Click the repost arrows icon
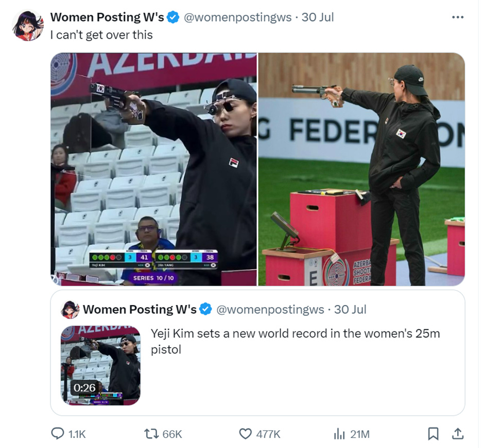This screenshot has width=484, height=448. [151, 434]
